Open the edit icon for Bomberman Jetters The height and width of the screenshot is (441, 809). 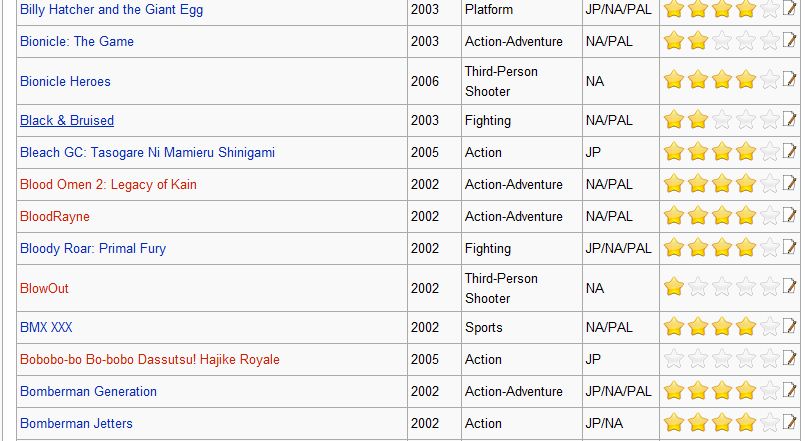click(789, 421)
